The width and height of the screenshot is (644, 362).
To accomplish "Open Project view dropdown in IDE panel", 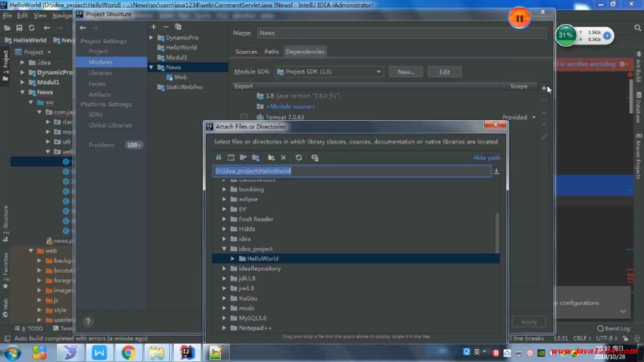I will (x=49, y=52).
